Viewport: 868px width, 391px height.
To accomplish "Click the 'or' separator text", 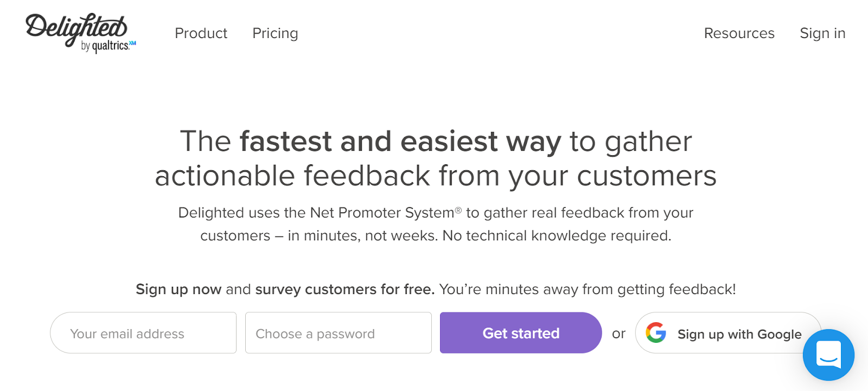I will point(618,334).
